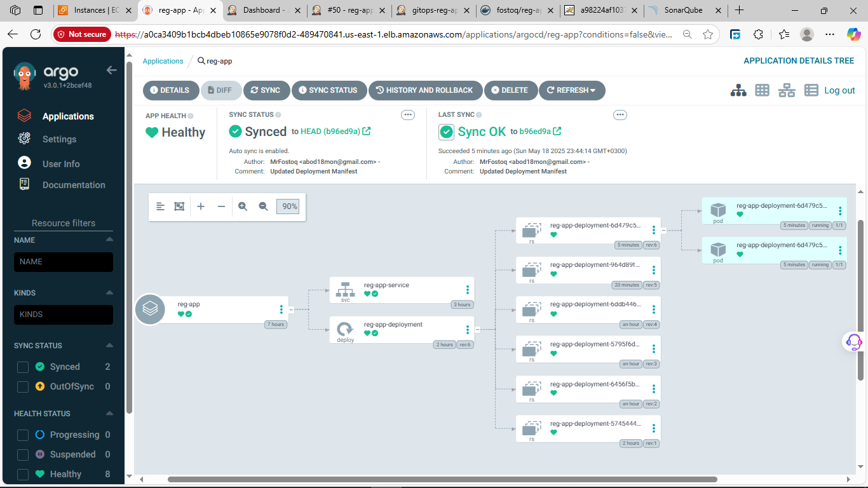
Task: Open replicaset 6d479c5 kebab menu
Action: pos(654,230)
